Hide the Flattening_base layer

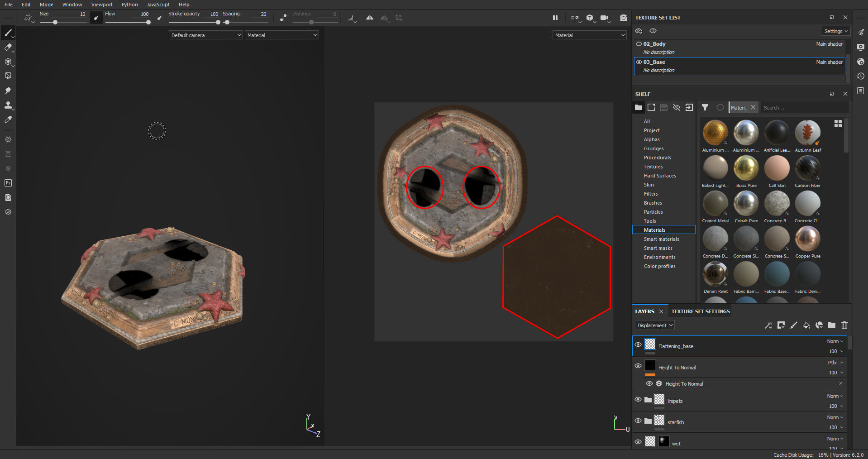coord(638,345)
